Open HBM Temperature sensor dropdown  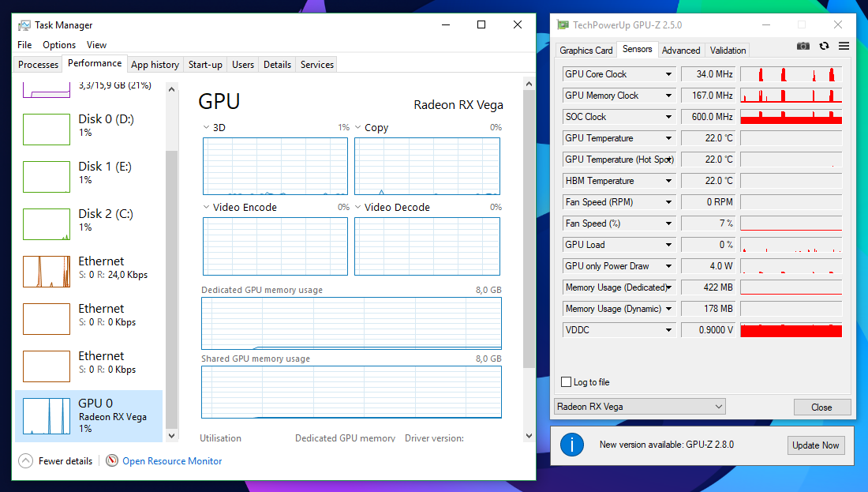tap(668, 181)
